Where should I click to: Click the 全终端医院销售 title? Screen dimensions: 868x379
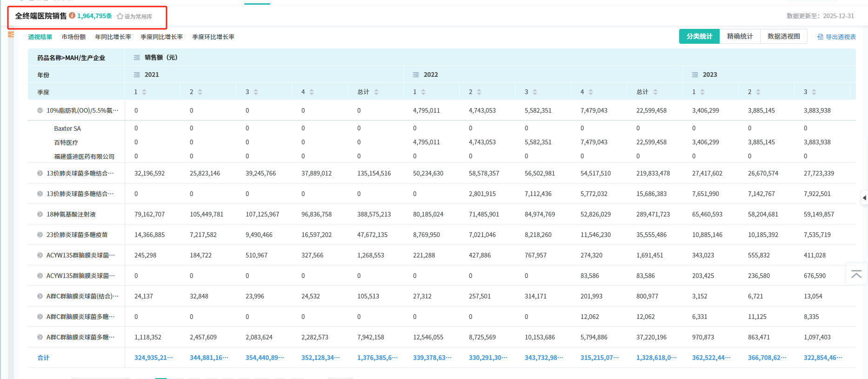click(41, 16)
